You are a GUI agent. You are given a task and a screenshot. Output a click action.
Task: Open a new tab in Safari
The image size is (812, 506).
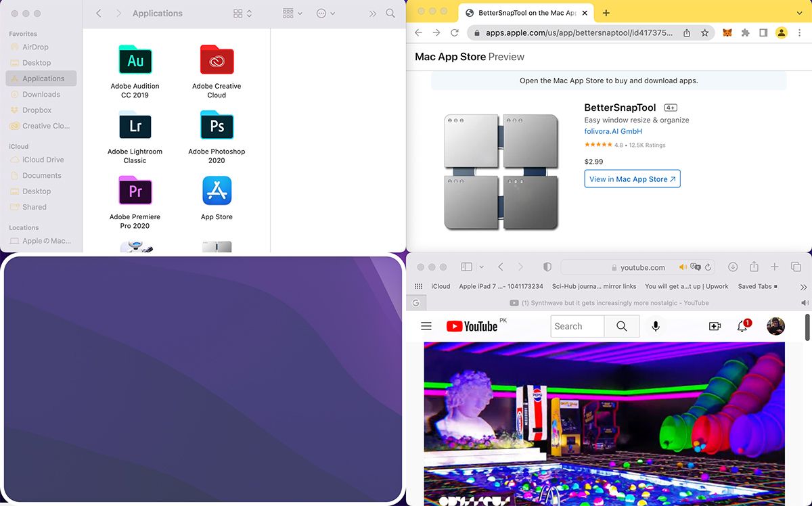[x=775, y=267]
